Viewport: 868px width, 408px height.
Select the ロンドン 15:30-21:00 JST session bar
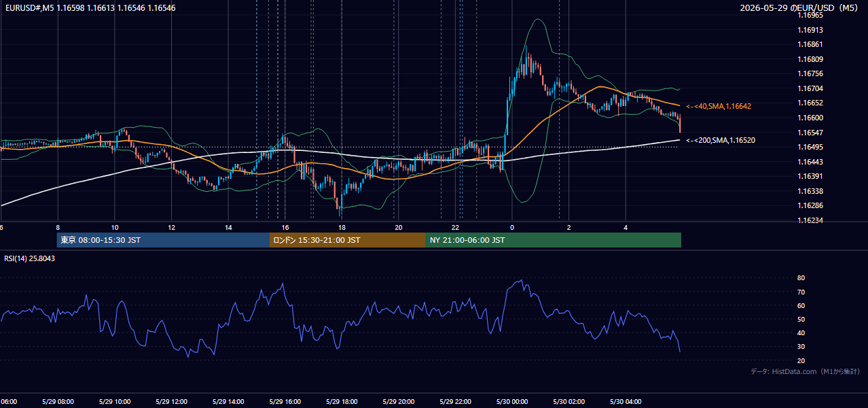(348, 240)
